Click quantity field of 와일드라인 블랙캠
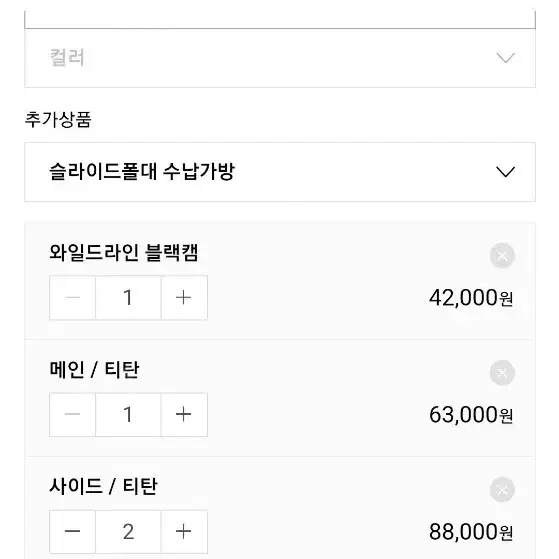Screen dimensions: 559x559 [x=128, y=298]
